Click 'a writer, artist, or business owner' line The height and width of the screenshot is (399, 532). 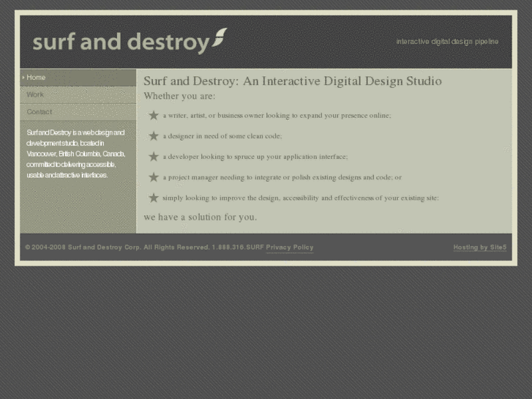pyautogui.click(x=277, y=116)
